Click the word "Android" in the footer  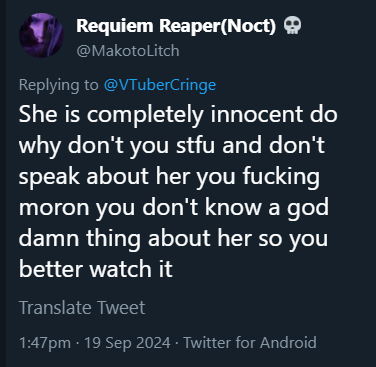point(288,342)
